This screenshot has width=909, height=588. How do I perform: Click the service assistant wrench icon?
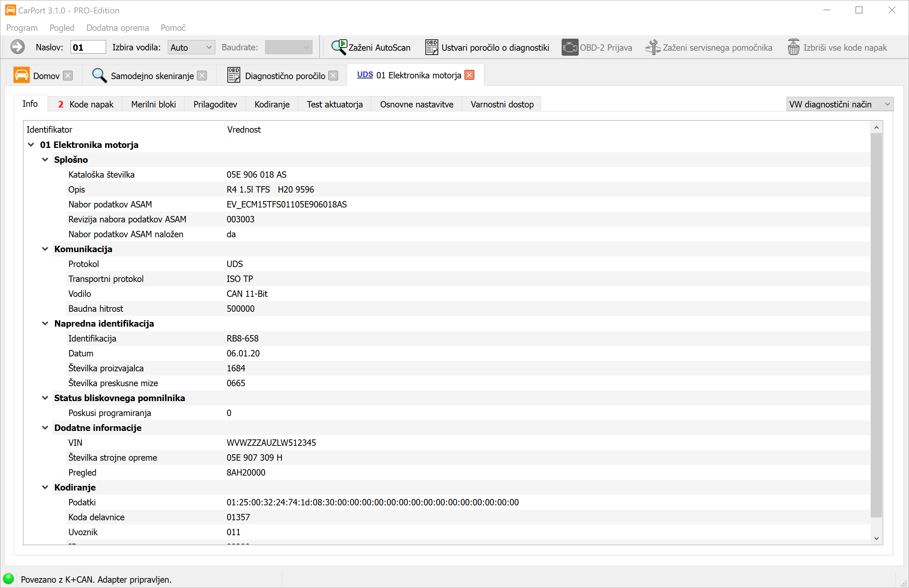click(653, 48)
